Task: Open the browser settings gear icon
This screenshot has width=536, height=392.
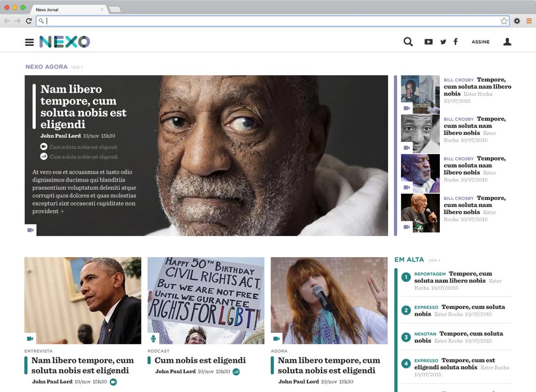Action: (517, 21)
